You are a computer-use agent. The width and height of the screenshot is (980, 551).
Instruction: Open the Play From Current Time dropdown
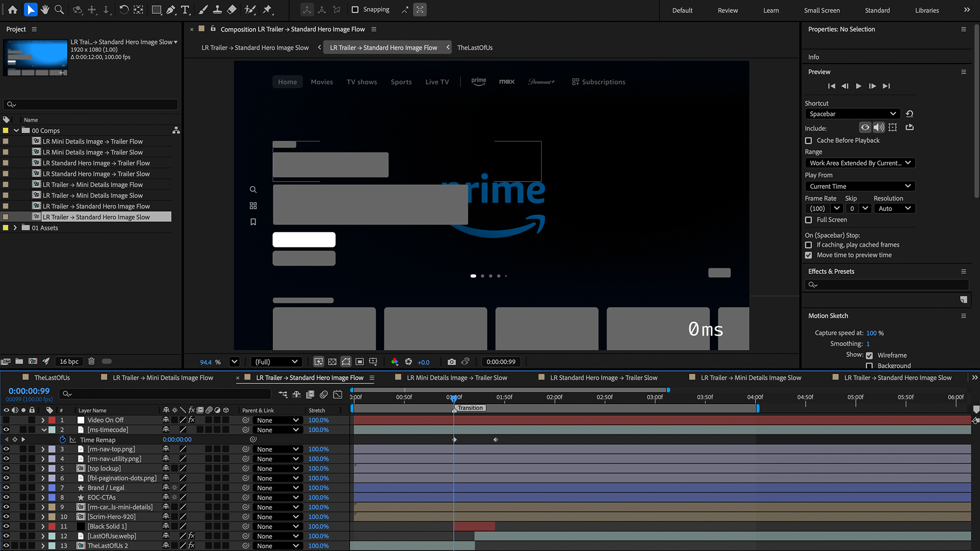[860, 186]
